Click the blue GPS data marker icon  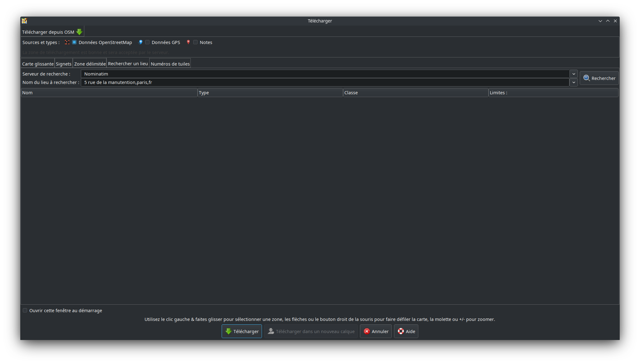click(x=140, y=42)
